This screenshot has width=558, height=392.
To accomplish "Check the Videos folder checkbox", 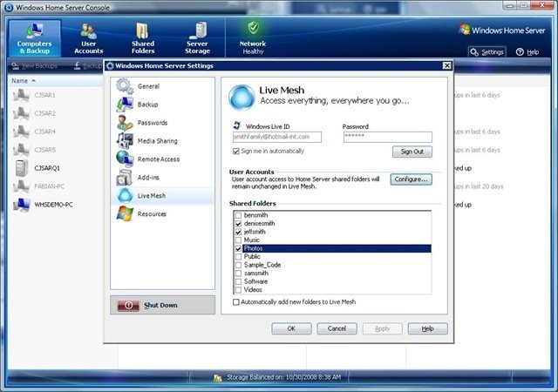I will coord(238,290).
